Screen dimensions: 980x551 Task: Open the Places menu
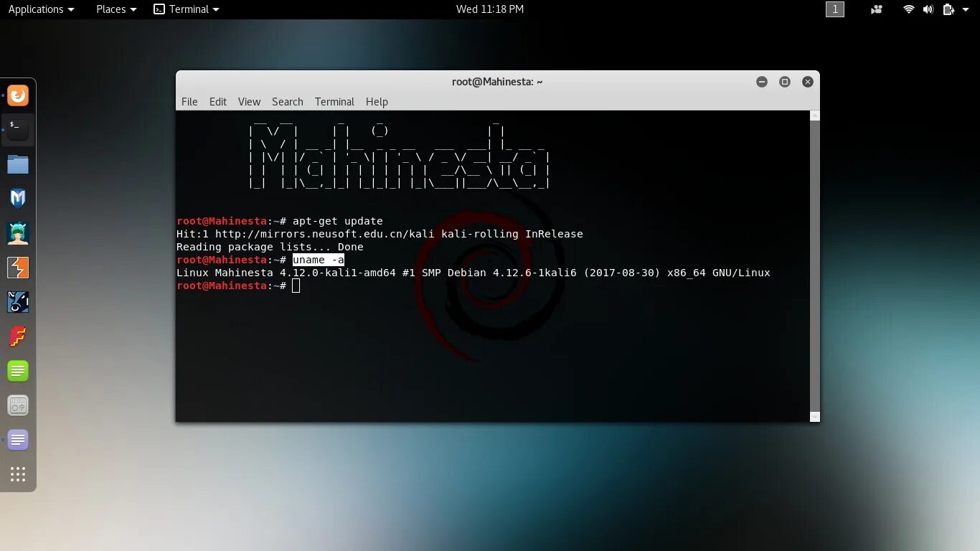click(x=116, y=9)
